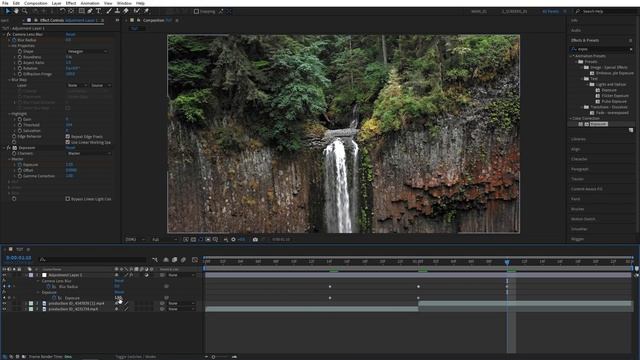The height and width of the screenshot is (360, 640).
Task: Click the Search Help field
Action: tap(605, 11)
